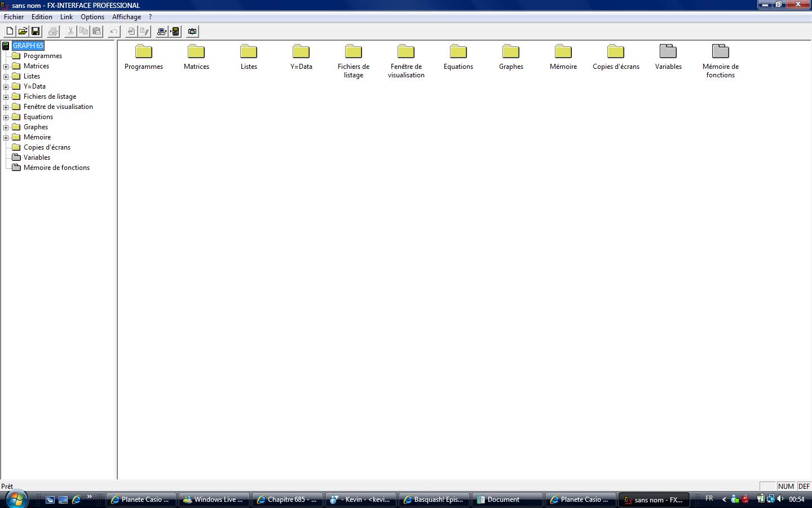Save using the floppy disk icon

coord(36,32)
